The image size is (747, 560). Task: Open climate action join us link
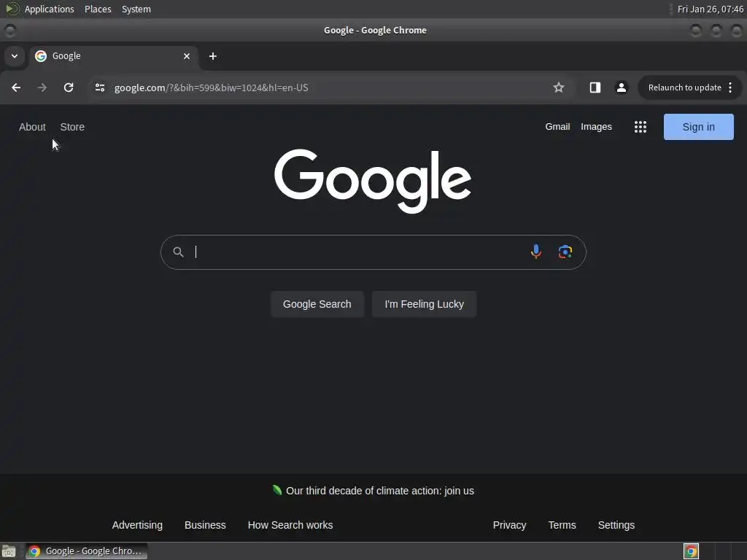[379, 491]
